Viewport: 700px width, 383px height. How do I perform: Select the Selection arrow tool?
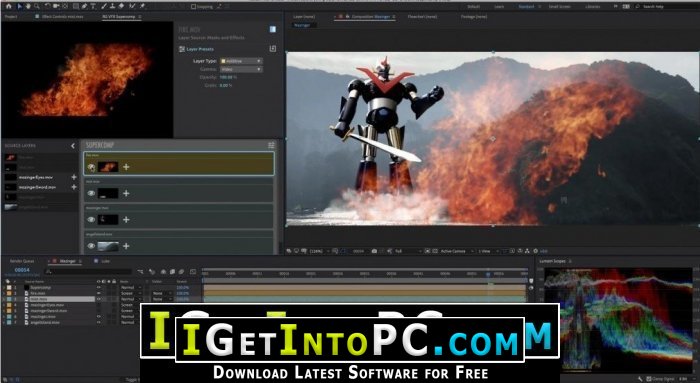coord(20,6)
